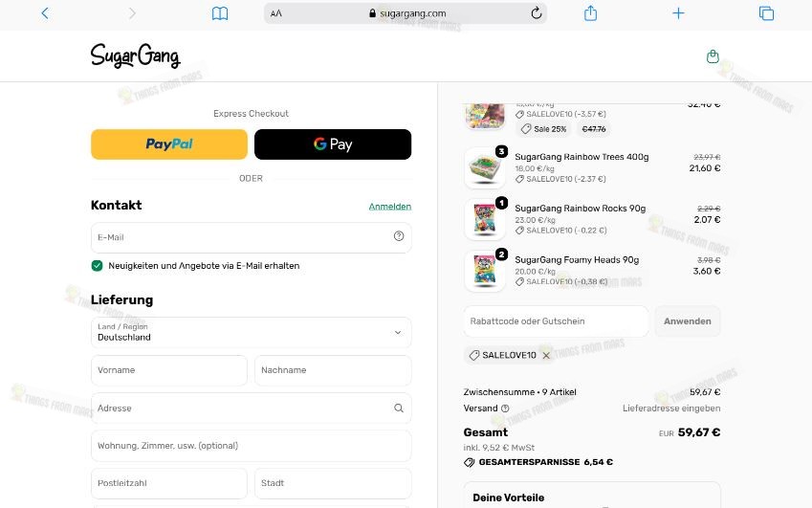Click the GESAMTERSPARNISSE 6,54 € text

pyautogui.click(x=546, y=462)
